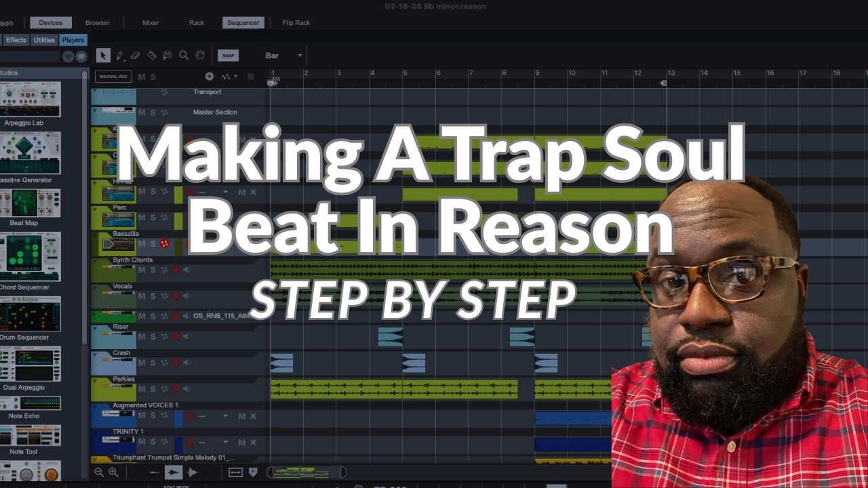Viewport: 868px width, 488px height.
Task: Click the fit-to-width zoom icon
Action: coord(235,472)
